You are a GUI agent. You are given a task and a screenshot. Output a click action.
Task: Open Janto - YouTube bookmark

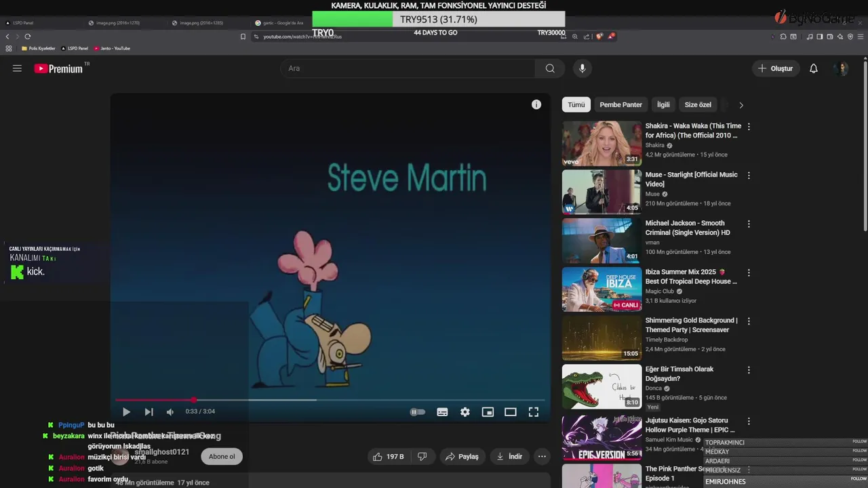(113, 49)
